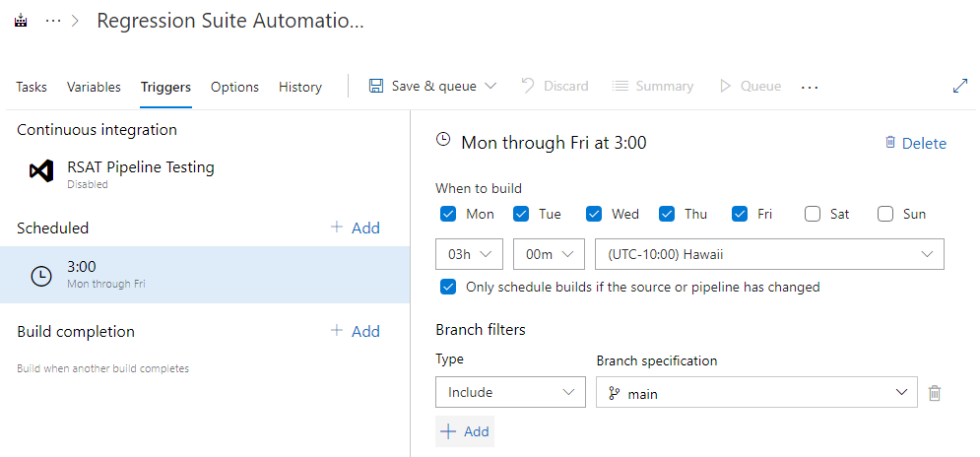Click the trash icon next to Delete
Viewport: 980px width, 457px height.
(890, 143)
